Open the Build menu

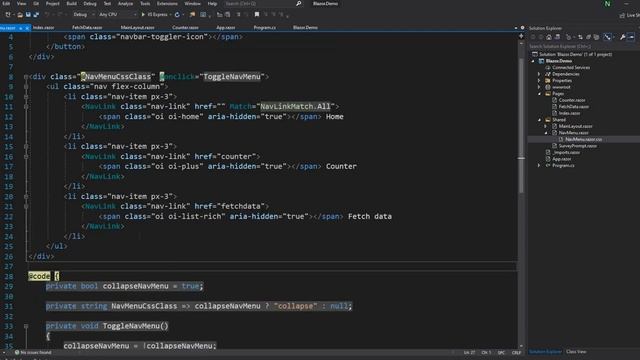coord(71,4)
